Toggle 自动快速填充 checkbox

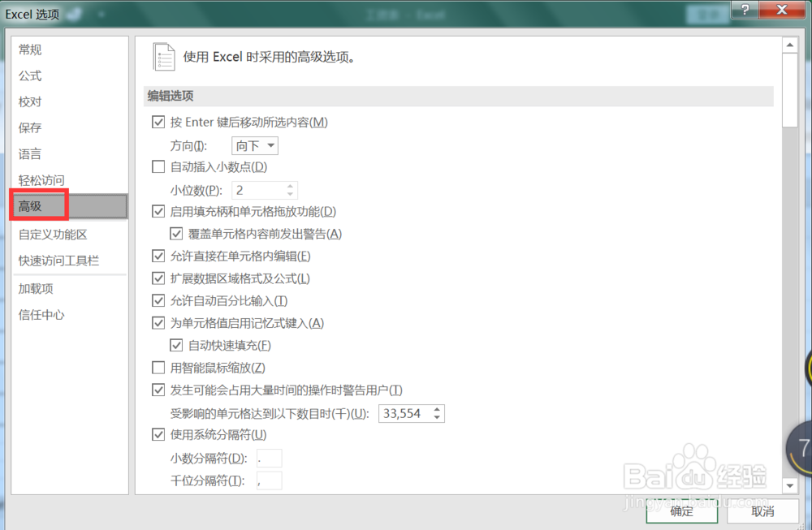click(x=176, y=345)
